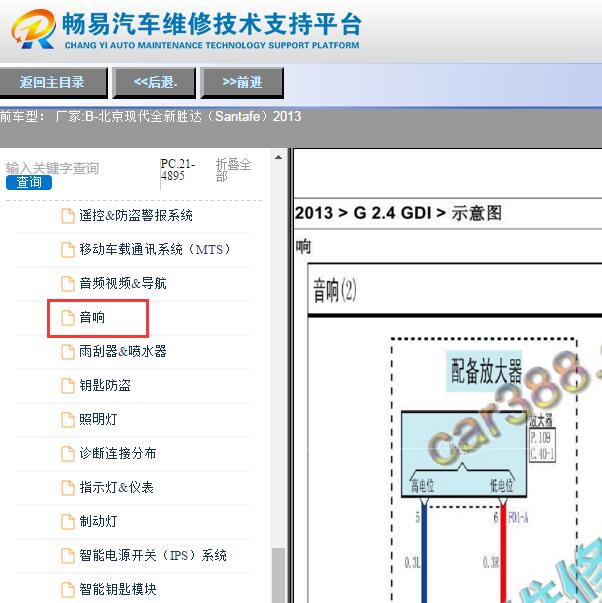Click the 低电位 label in diagram
The width and height of the screenshot is (602, 603).
pos(501,486)
